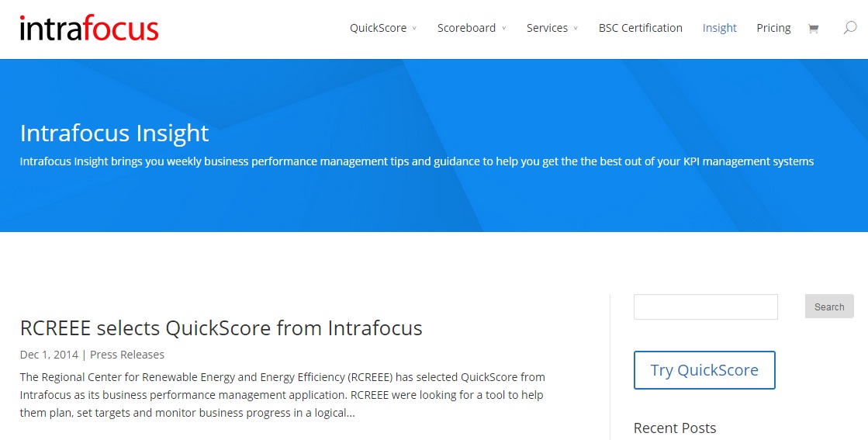This screenshot has height=440, width=868.
Task: Open the magnifier search icon in header
Action: [x=849, y=28]
